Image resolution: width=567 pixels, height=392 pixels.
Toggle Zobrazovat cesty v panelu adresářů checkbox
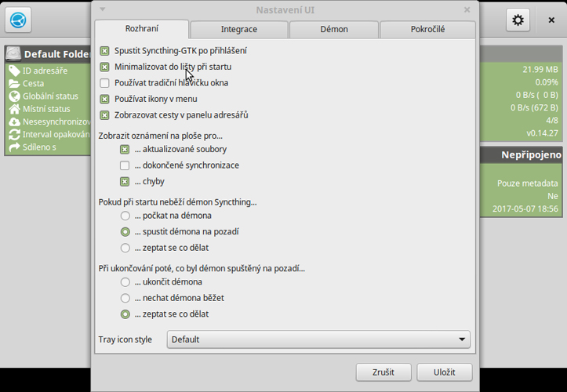point(104,115)
